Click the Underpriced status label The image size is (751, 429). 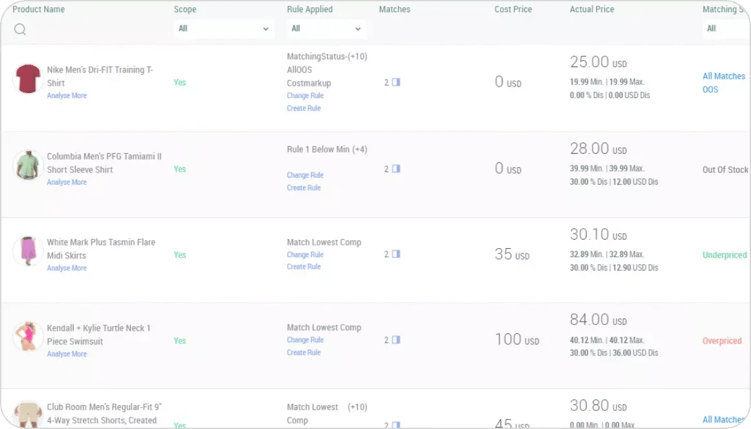(724, 255)
